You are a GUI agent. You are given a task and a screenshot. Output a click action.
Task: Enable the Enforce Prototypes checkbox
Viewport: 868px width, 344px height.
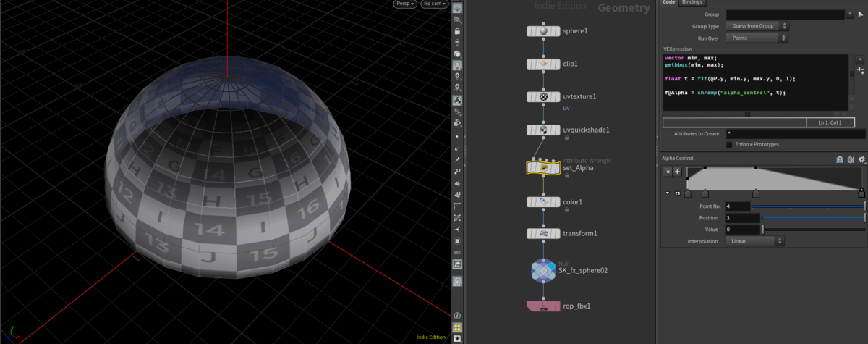[729, 144]
